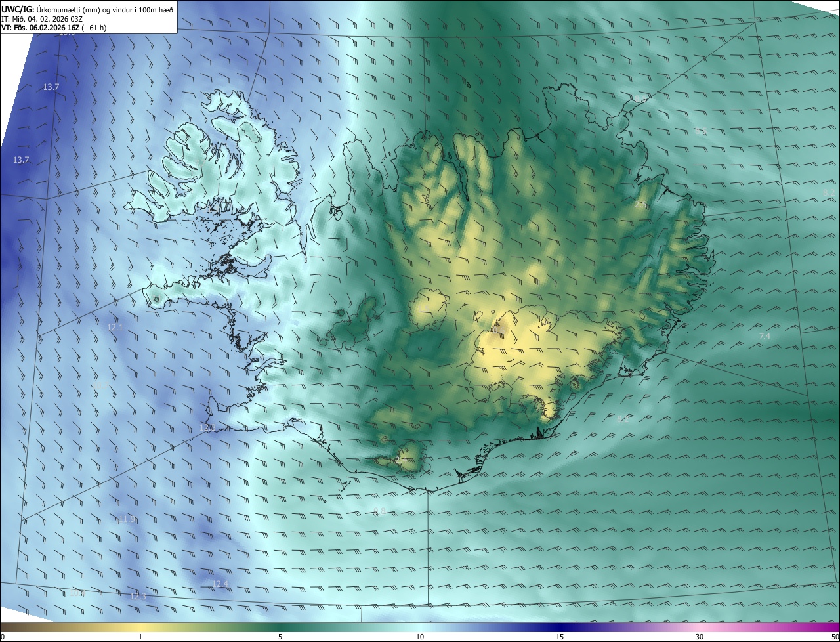Click the map value label 12.1

pos(115,326)
